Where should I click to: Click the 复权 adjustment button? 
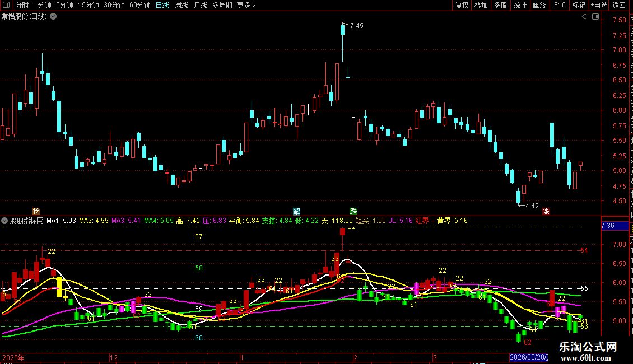462,5
